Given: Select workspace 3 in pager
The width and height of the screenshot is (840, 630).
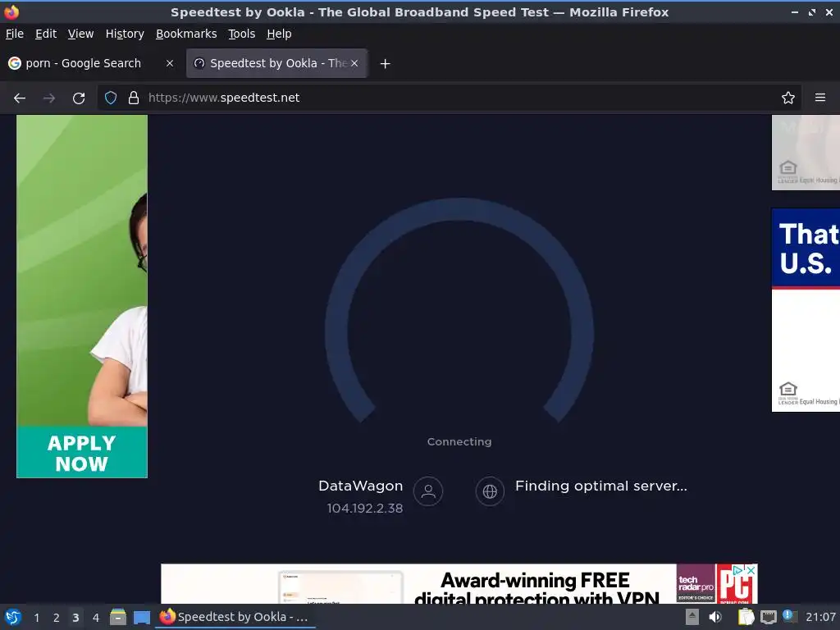Looking at the screenshot, I should pyautogui.click(x=75, y=618).
